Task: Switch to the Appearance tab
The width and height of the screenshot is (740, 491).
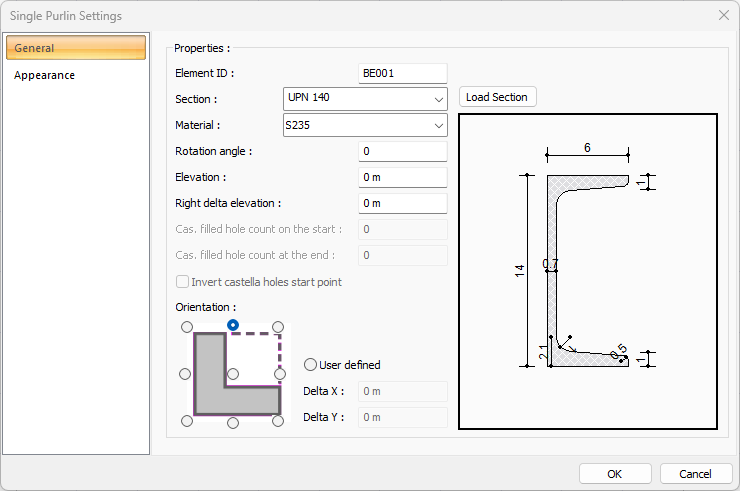Action: point(44,75)
